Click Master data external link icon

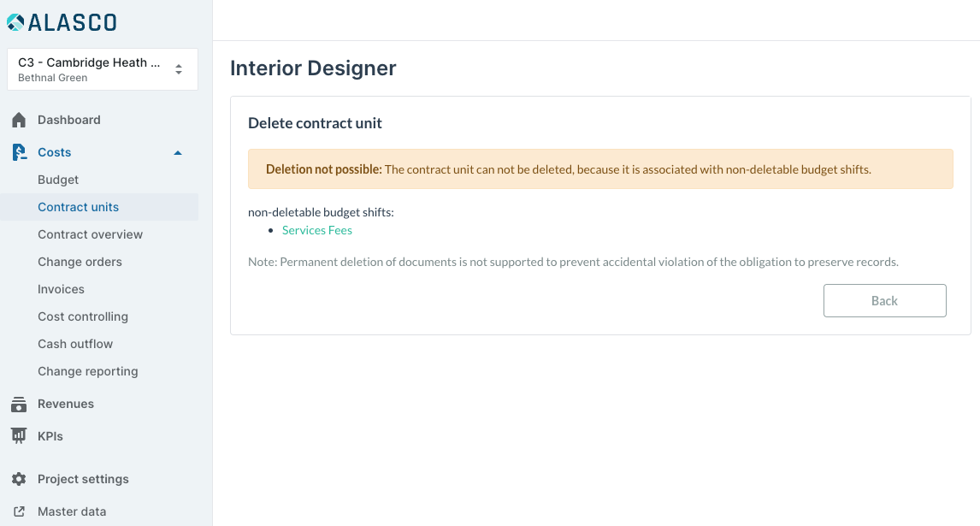tap(19, 511)
